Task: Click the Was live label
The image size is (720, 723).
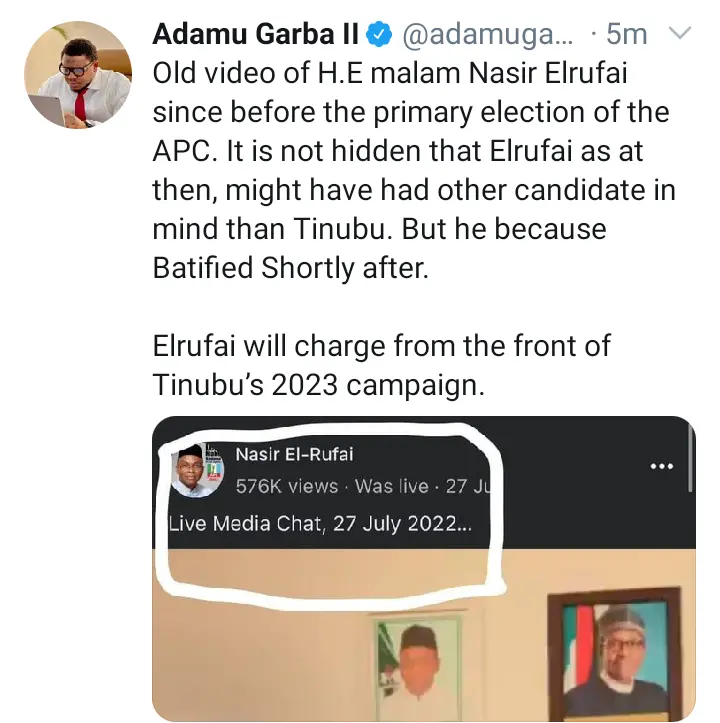Action: click(x=393, y=487)
